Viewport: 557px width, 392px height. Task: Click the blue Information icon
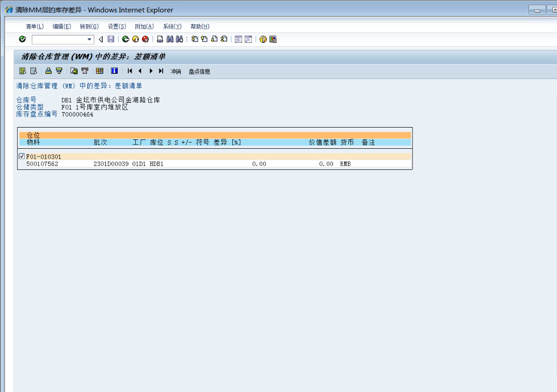pos(114,71)
